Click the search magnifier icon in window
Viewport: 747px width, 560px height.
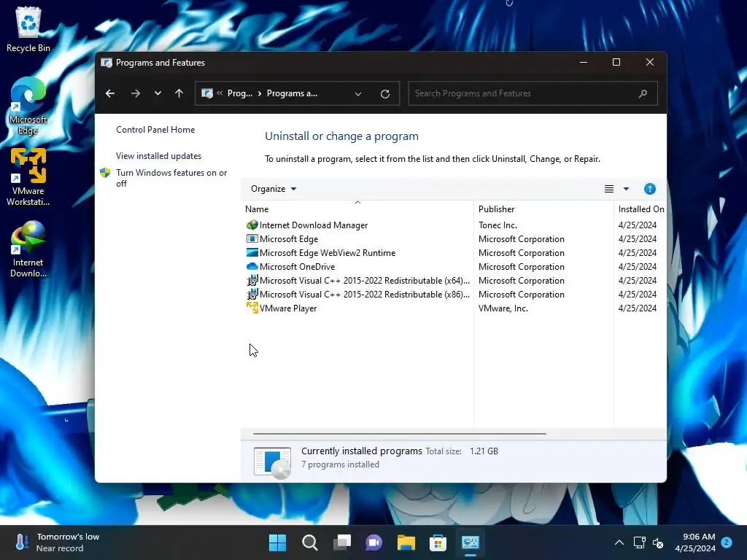[x=643, y=93]
